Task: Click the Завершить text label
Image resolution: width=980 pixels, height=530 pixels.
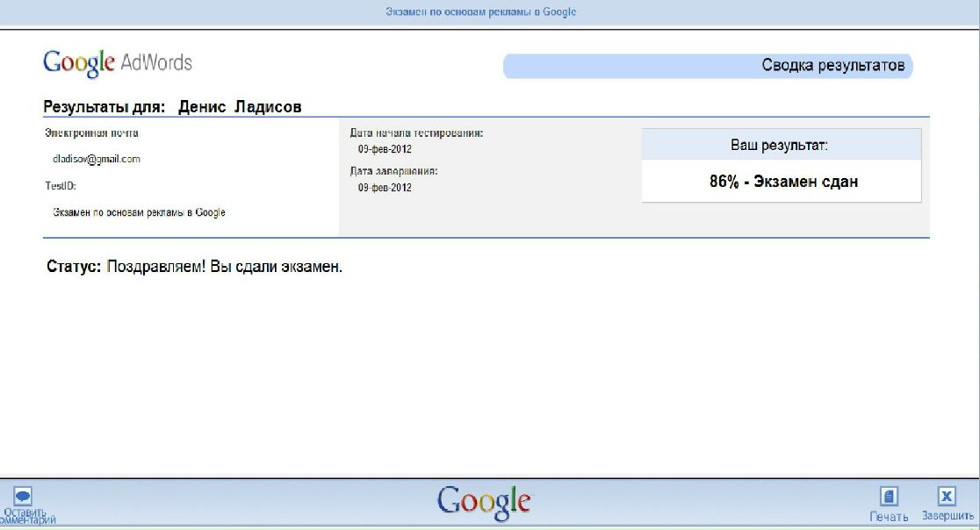Action: (948, 516)
